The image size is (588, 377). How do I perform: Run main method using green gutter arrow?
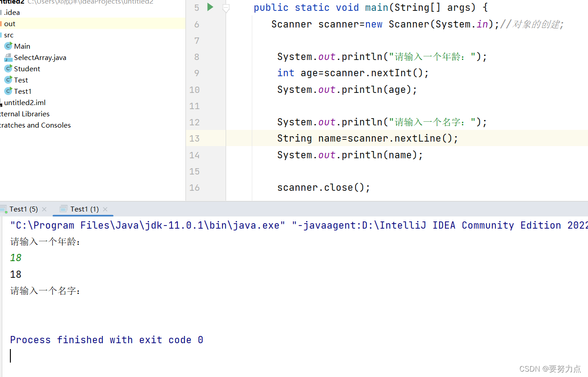pyautogui.click(x=210, y=7)
